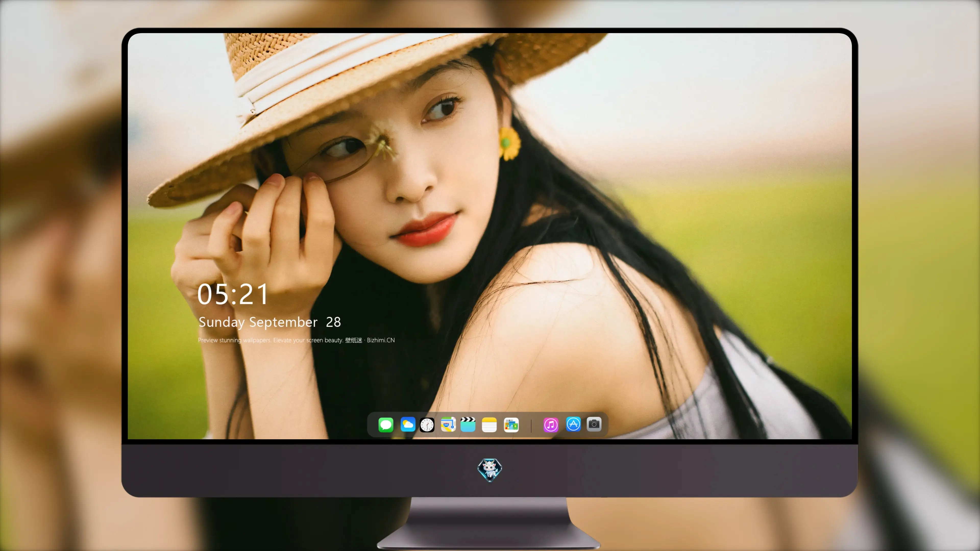This screenshot has height=551, width=980.
Task: Open the Notes app in the dock
Action: (x=489, y=425)
